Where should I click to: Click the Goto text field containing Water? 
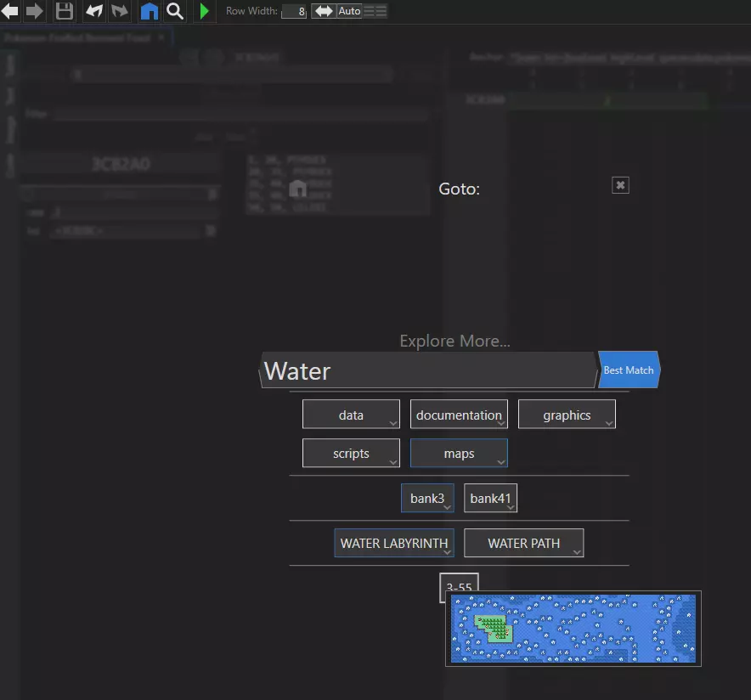point(429,370)
